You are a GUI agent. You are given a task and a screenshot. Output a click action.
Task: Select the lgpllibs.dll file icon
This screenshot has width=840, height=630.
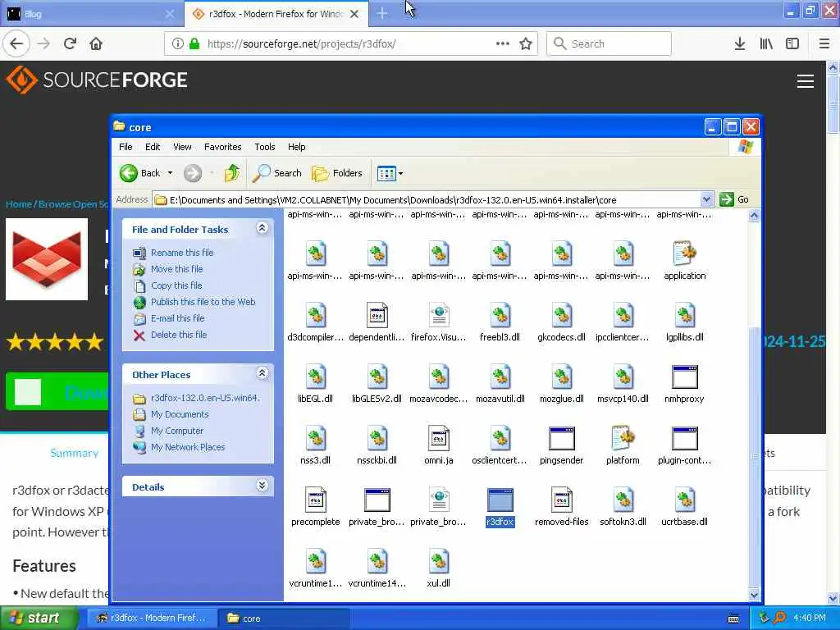(x=685, y=315)
